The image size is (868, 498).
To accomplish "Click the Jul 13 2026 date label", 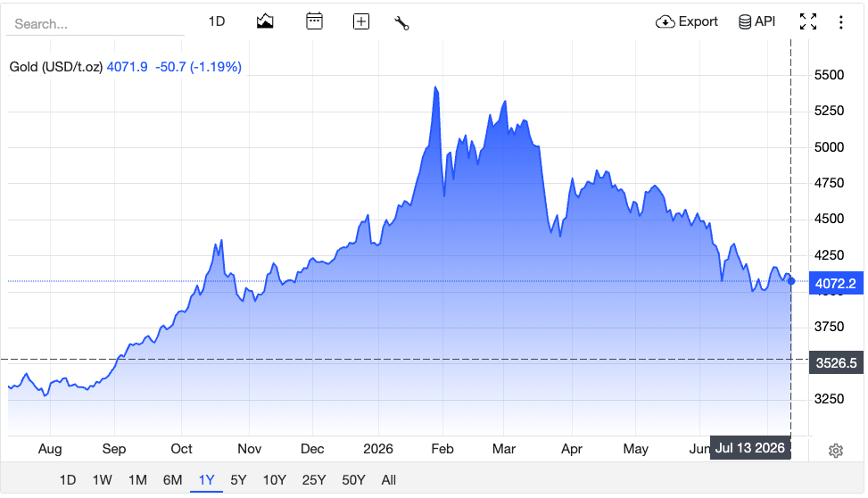I will 750,448.
